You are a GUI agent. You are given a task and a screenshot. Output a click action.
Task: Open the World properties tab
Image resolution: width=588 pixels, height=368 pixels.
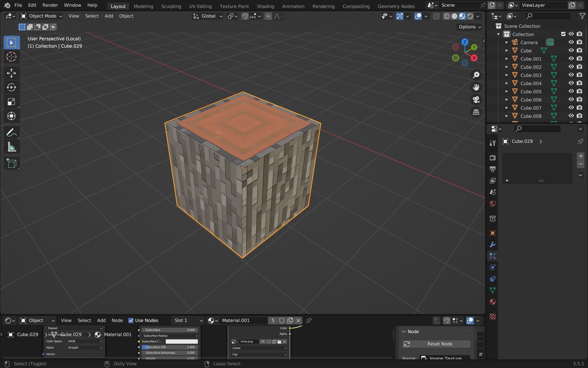pyautogui.click(x=492, y=204)
